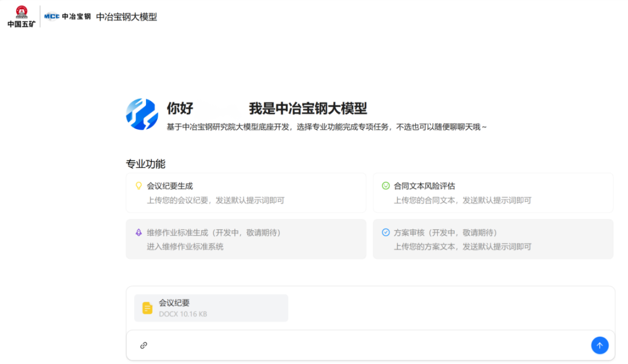Click the 中国五矿 logo in the header

(x=22, y=17)
